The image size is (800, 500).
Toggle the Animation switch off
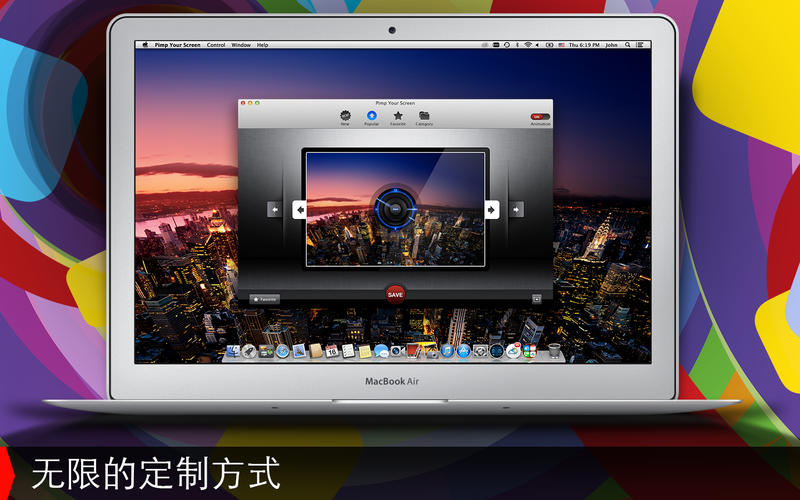(540, 117)
